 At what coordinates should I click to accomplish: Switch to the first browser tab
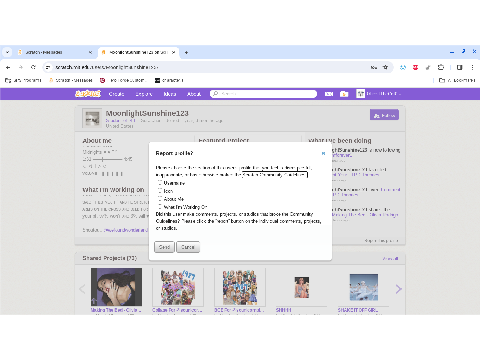(55, 52)
